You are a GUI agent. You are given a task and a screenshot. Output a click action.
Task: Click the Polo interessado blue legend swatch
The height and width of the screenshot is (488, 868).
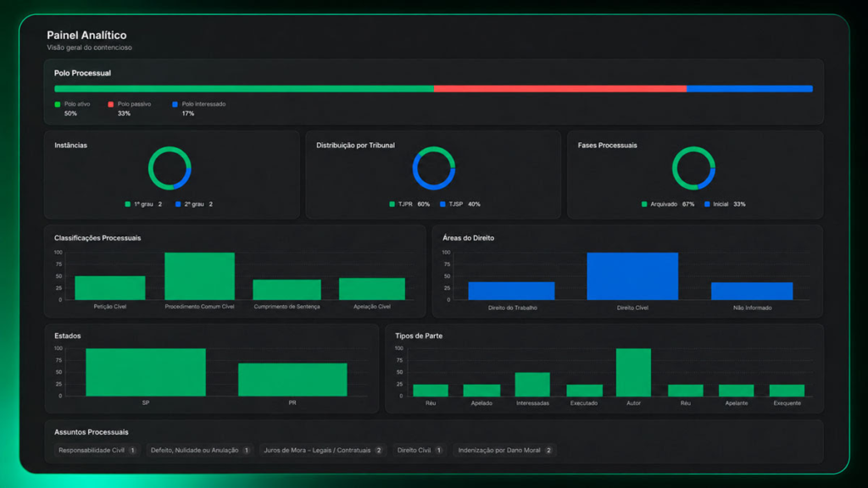pyautogui.click(x=175, y=104)
